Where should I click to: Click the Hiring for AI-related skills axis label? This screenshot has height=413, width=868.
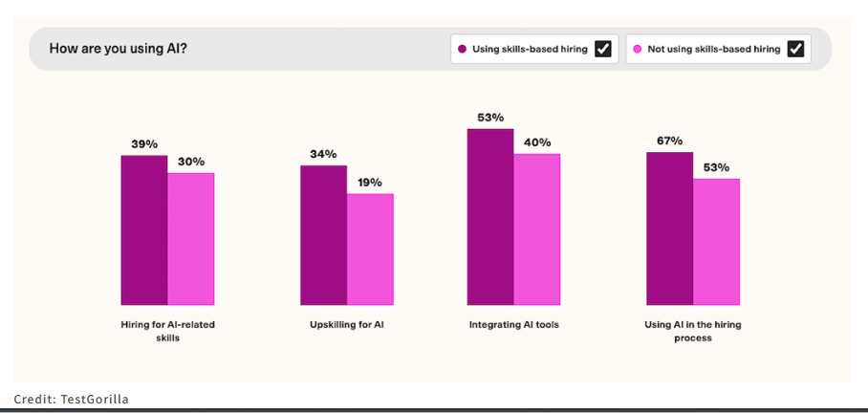coord(167,331)
